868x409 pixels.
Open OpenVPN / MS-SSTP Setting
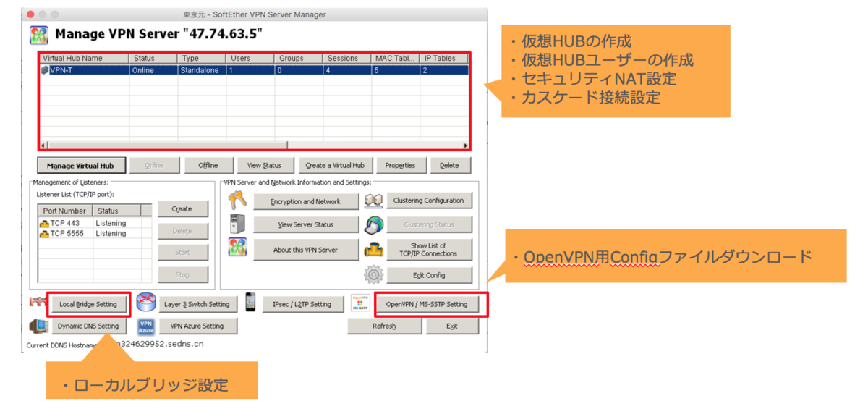(427, 304)
